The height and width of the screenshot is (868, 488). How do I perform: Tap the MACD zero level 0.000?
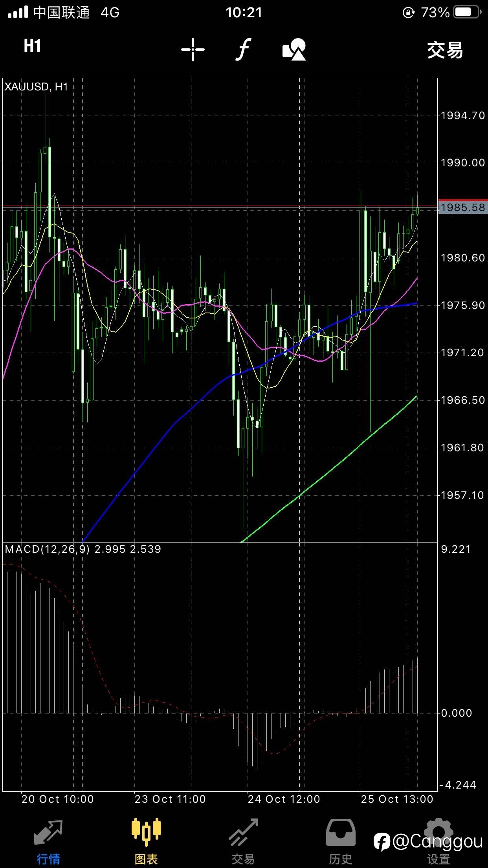tap(457, 713)
